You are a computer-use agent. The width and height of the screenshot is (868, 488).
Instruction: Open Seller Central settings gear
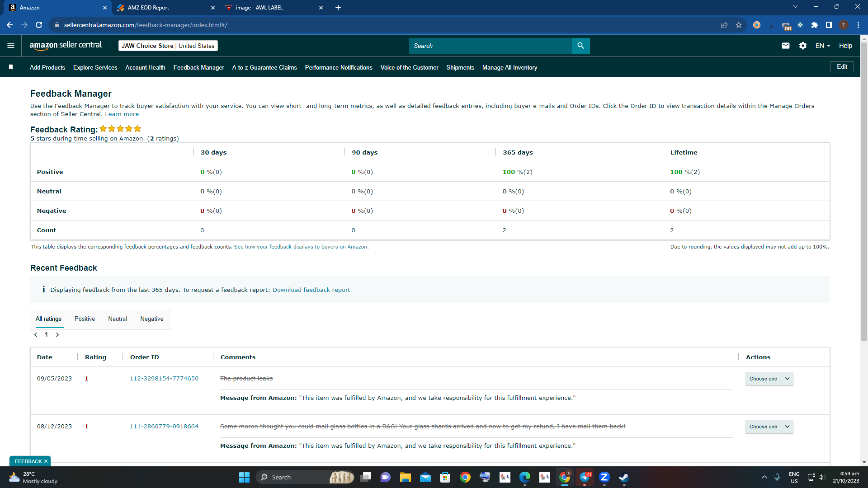click(x=803, y=46)
